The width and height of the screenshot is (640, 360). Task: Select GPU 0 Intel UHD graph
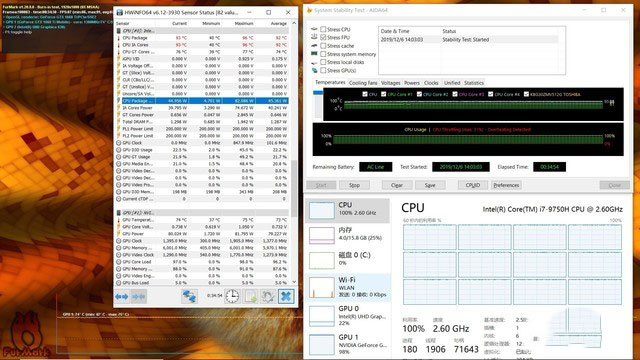(322, 316)
